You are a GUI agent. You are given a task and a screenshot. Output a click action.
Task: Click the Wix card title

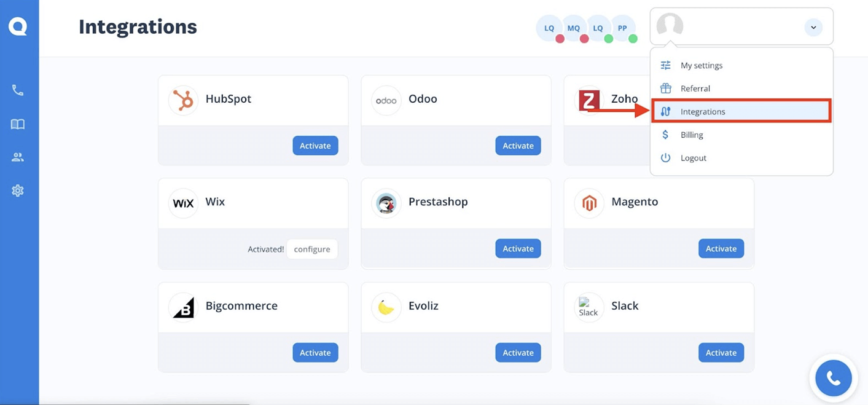click(215, 202)
